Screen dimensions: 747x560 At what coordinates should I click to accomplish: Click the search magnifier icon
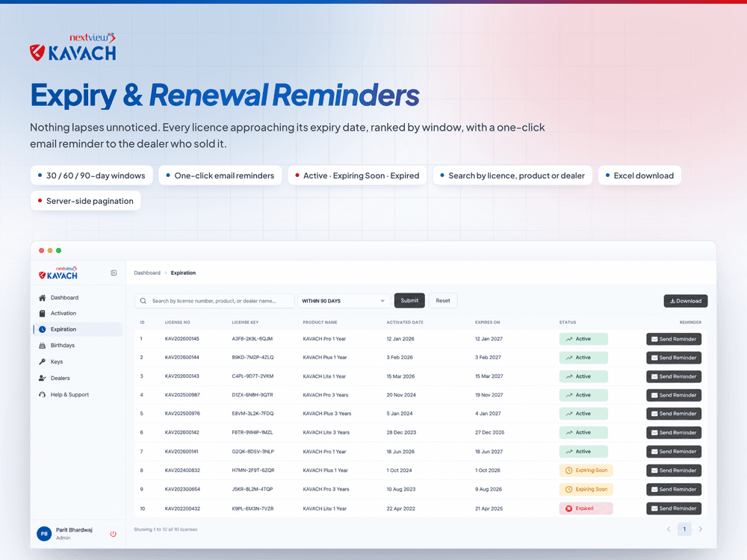pos(143,301)
